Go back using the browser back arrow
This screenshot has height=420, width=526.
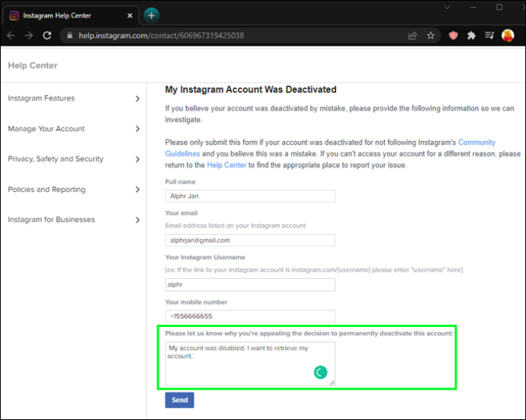click(x=11, y=36)
